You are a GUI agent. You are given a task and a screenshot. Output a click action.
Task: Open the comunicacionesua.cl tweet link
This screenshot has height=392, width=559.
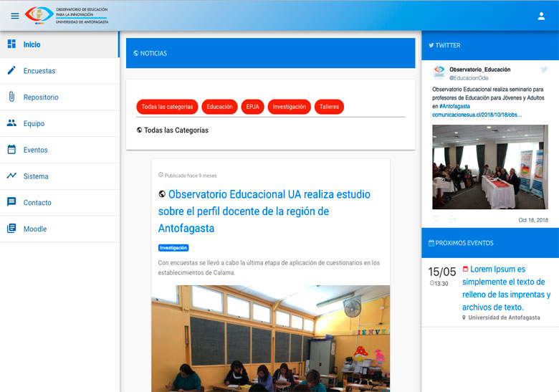[x=477, y=115]
